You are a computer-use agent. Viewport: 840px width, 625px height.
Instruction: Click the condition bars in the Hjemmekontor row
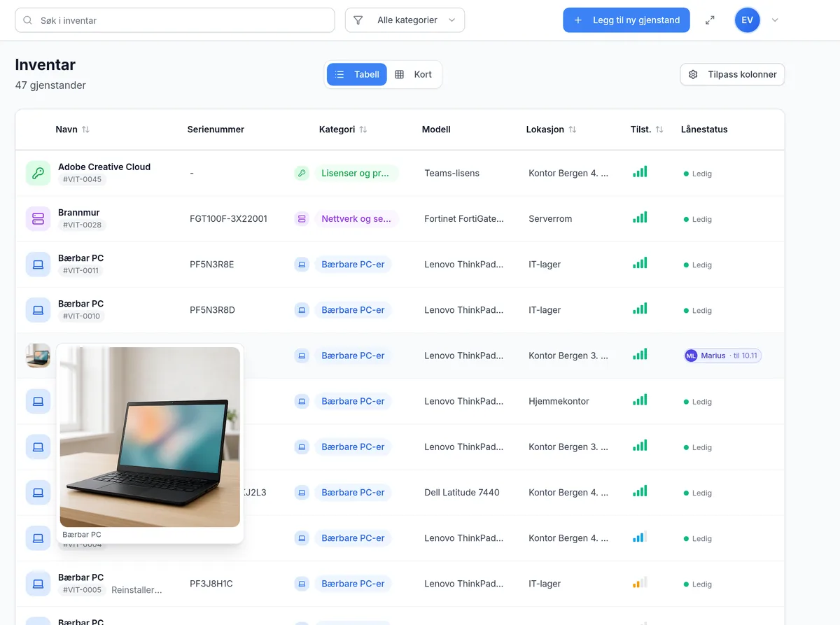[640, 400]
